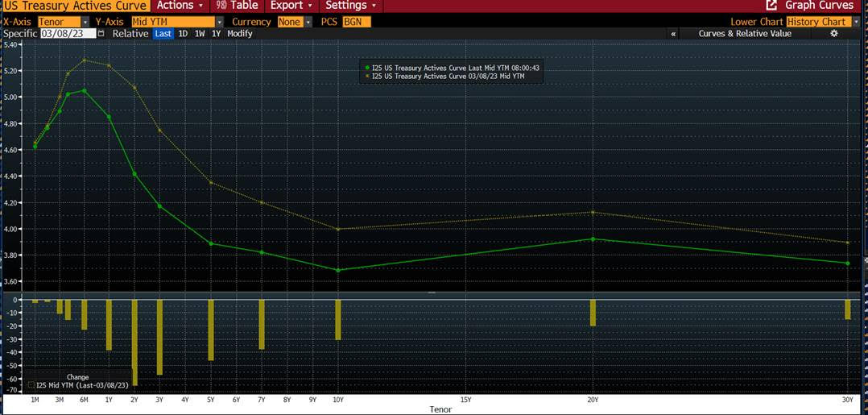
Task: Choose the 1D relative period
Action: [x=183, y=33]
